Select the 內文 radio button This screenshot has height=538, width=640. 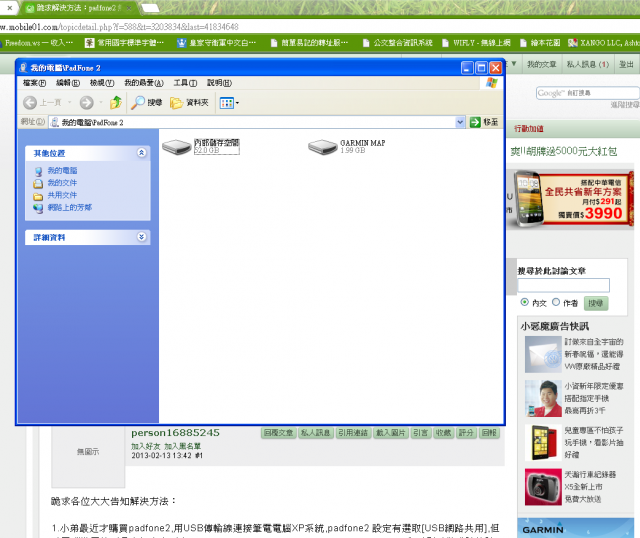pyautogui.click(x=524, y=302)
